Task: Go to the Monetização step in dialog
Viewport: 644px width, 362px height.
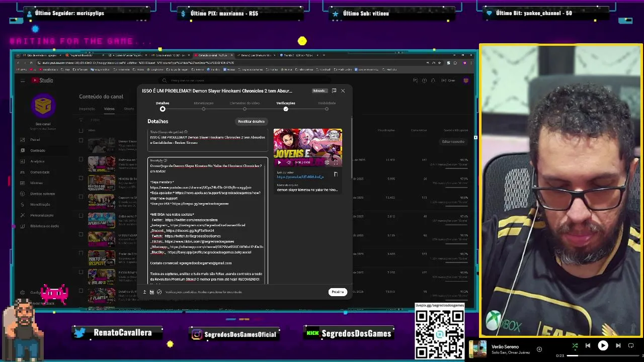Action: pyautogui.click(x=204, y=106)
